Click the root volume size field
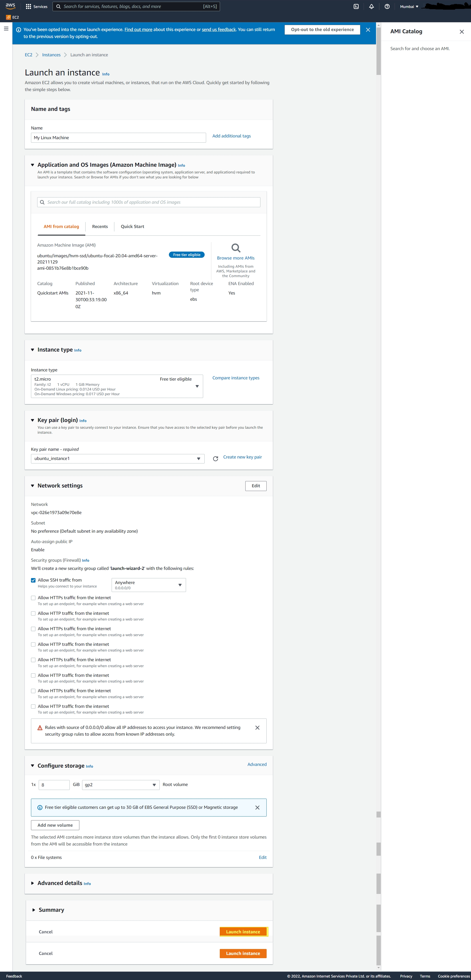Screen dimensions: 471x980 (x=54, y=785)
